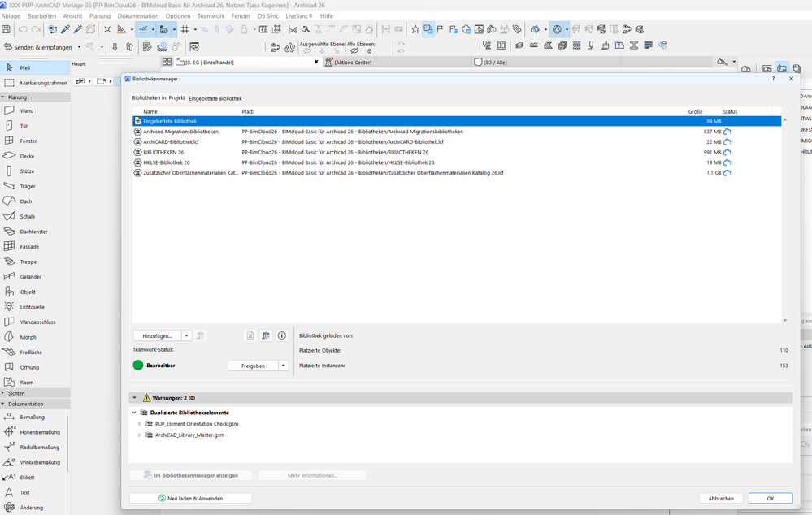Image resolution: width=812 pixels, height=515 pixels.
Task: Switch to Bibliotheken im Projekt tab
Action: tap(158, 97)
